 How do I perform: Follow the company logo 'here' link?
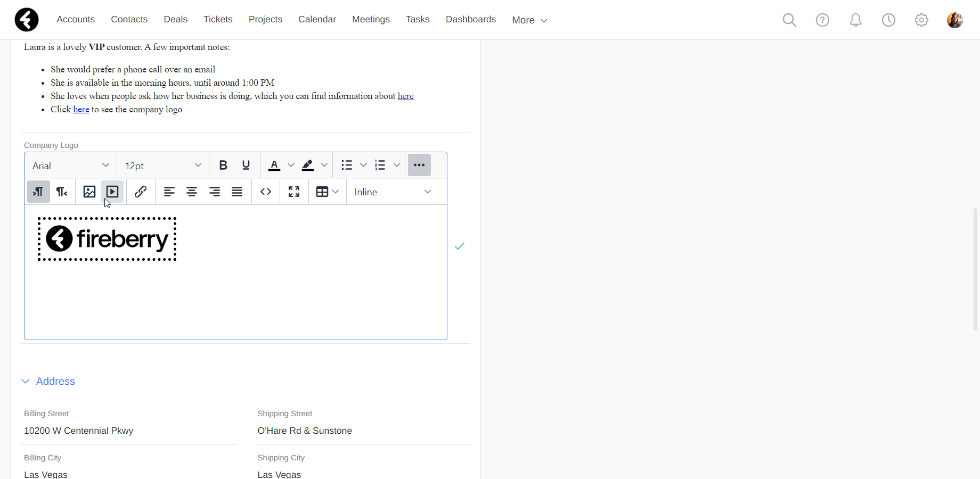(81, 109)
